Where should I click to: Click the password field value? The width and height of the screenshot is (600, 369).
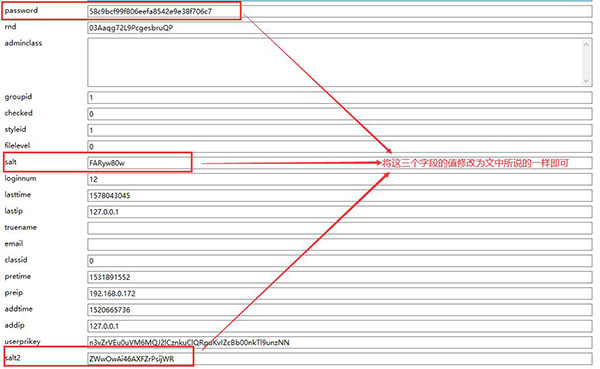click(x=340, y=11)
